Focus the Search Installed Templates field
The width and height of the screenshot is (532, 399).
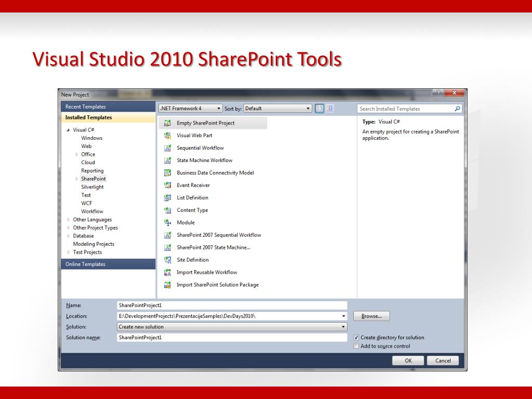[406, 109]
